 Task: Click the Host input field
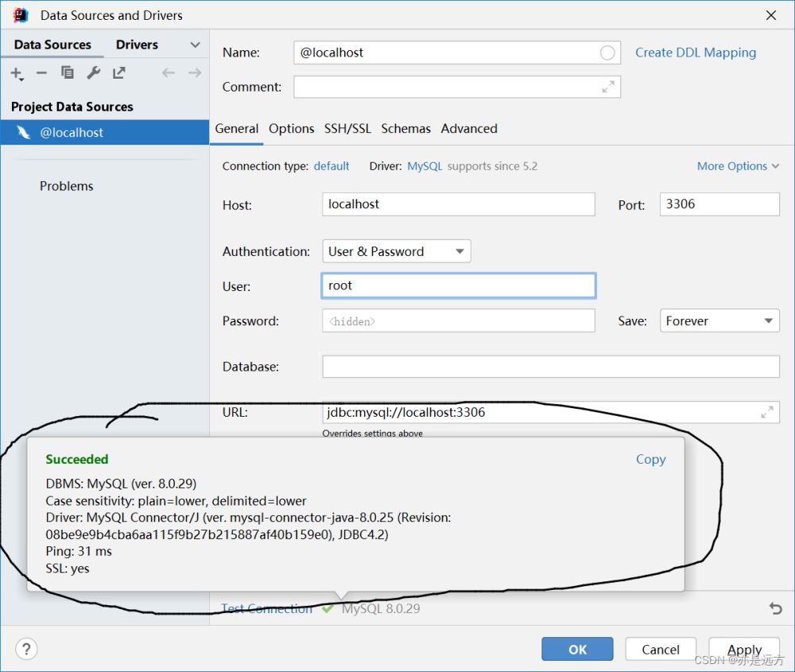tap(458, 204)
